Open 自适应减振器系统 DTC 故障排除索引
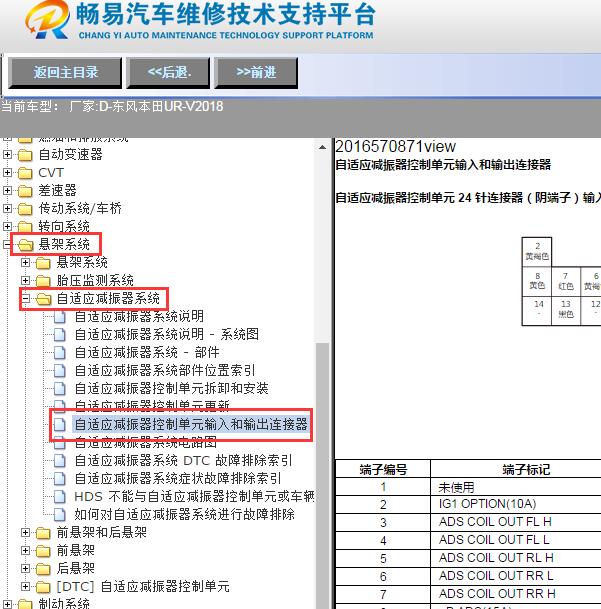 (183, 460)
